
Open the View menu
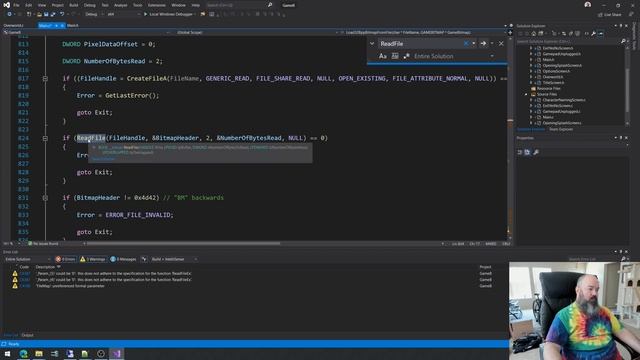pyautogui.click(x=42, y=5)
